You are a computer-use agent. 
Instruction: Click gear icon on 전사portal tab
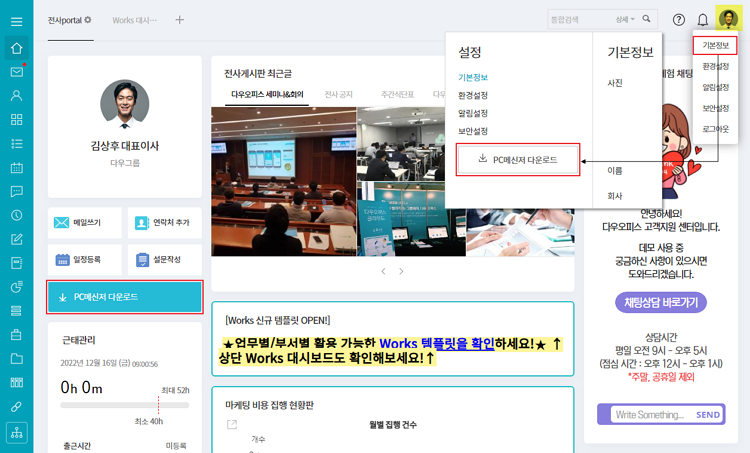[88, 20]
